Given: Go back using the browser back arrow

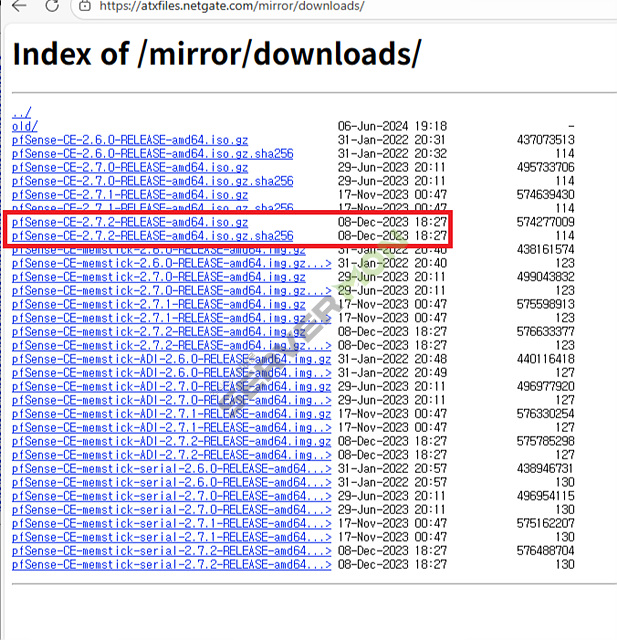Looking at the screenshot, I should (19, 6).
